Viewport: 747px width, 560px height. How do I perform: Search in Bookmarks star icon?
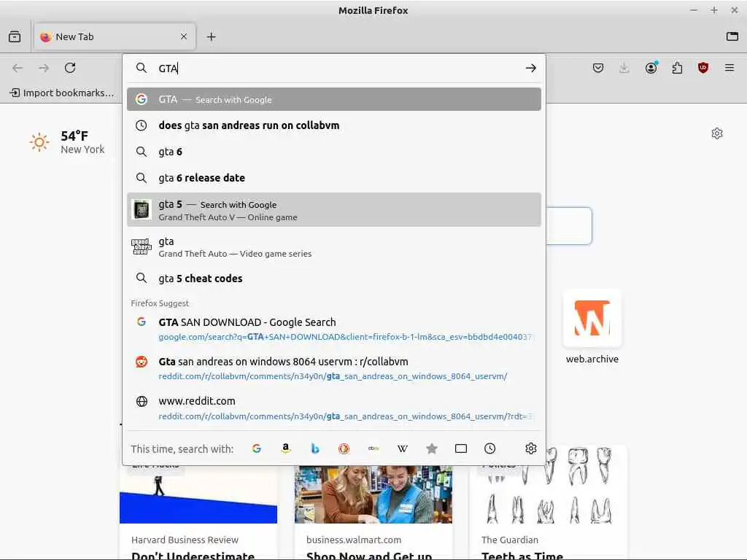click(x=432, y=448)
